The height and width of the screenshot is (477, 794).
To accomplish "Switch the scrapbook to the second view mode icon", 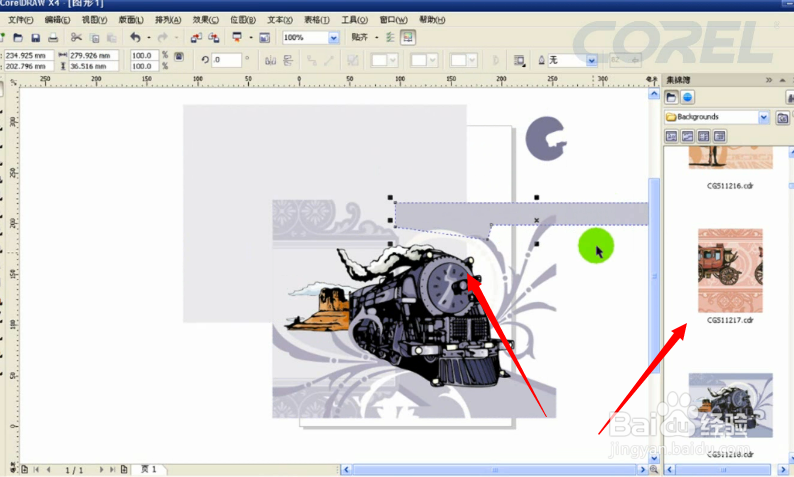I will pos(687,136).
